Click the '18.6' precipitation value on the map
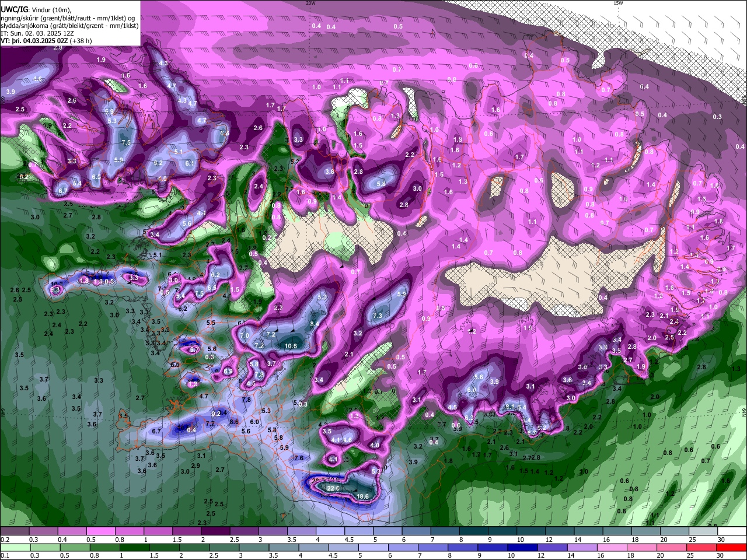Viewport: 747px width, 560px height. click(362, 496)
